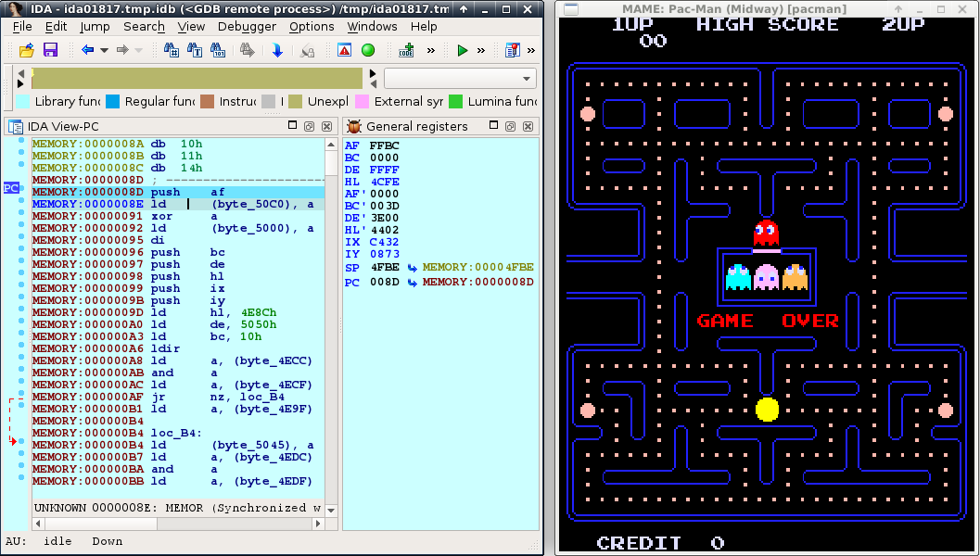Click the Open file toolbar icon
Image resolution: width=980 pixels, height=556 pixels.
click(x=26, y=51)
